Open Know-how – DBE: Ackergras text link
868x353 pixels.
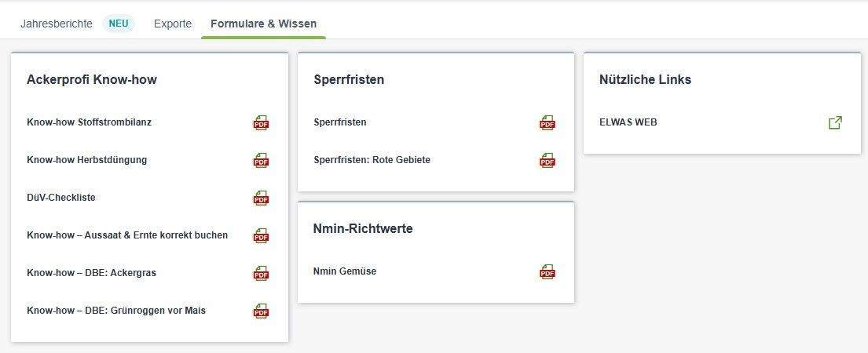point(91,272)
